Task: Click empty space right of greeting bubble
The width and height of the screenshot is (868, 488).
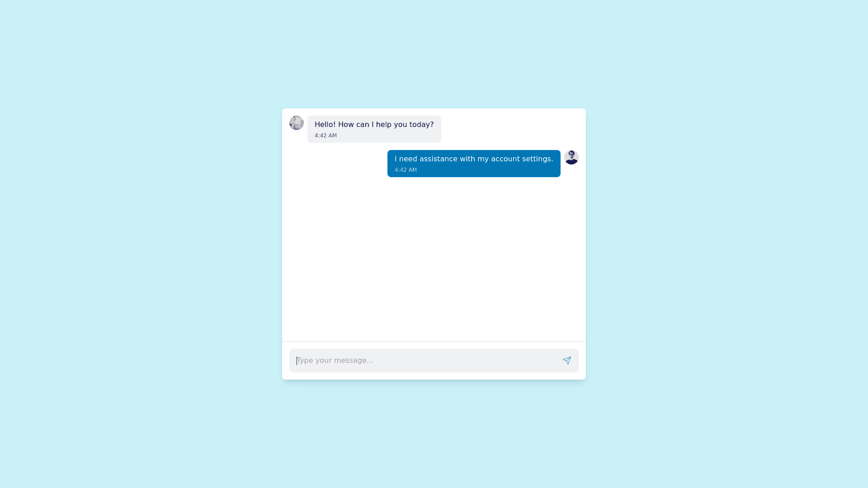Action: click(x=510, y=129)
